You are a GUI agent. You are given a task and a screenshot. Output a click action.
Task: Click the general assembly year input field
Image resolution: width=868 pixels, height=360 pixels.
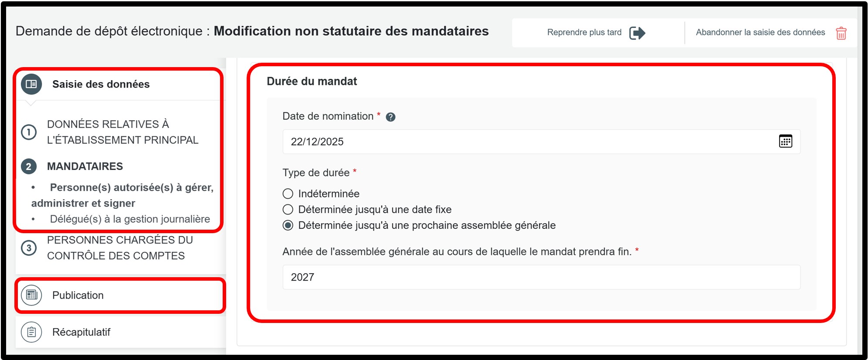541,277
